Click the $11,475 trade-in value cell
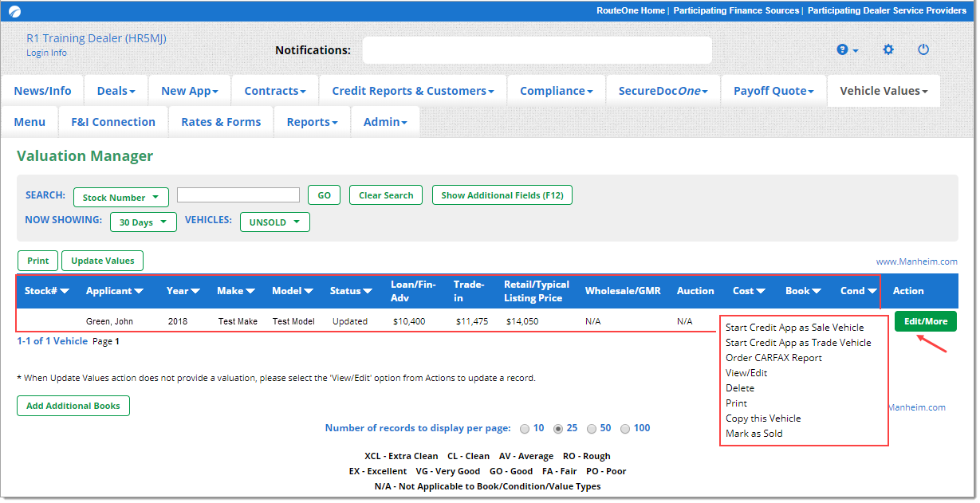This screenshot has height=503, width=980. click(x=472, y=322)
